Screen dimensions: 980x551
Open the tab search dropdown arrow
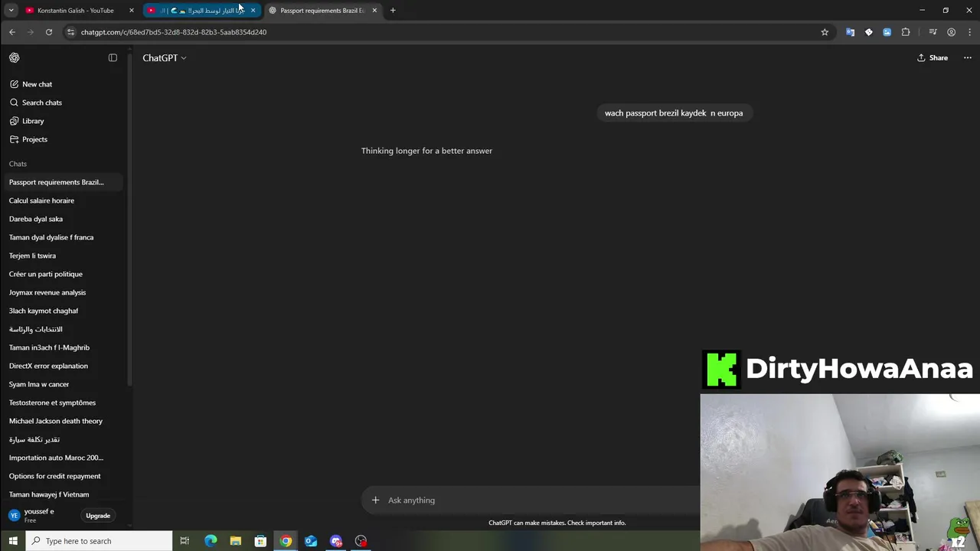(x=11, y=11)
